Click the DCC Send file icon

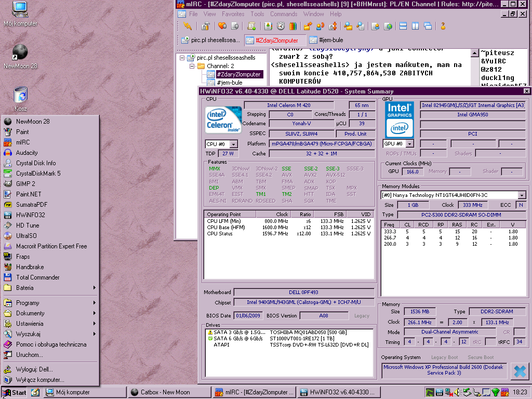click(x=308, y=26)
